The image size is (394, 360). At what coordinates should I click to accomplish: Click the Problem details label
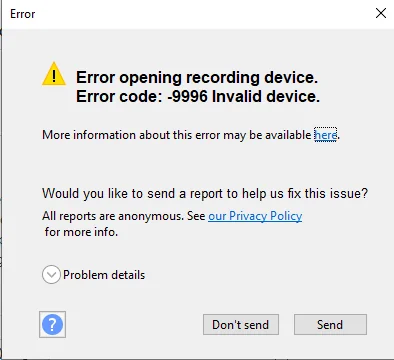click(x=104, y=275)
